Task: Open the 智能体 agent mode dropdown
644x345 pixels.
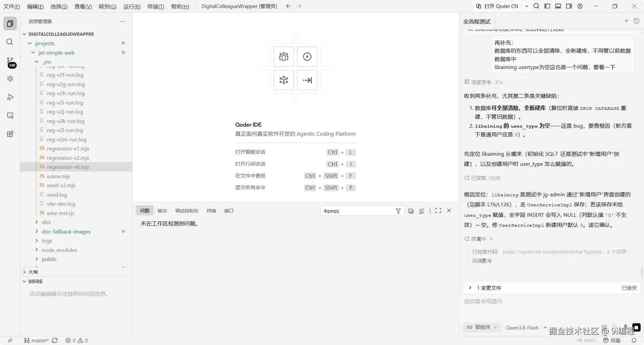Action: [x=482, y=327]
